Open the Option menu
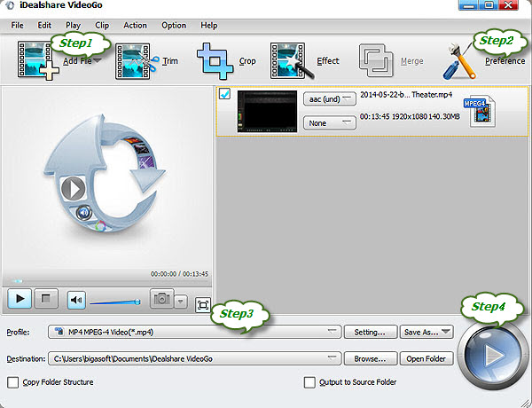Screen dimensions: 532x408 [x=174, y=26]
